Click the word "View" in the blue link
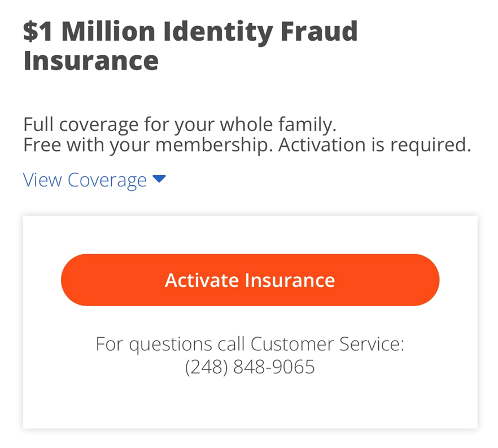The width and height of the screenshot is (498, 448). (x=42, y=180)
